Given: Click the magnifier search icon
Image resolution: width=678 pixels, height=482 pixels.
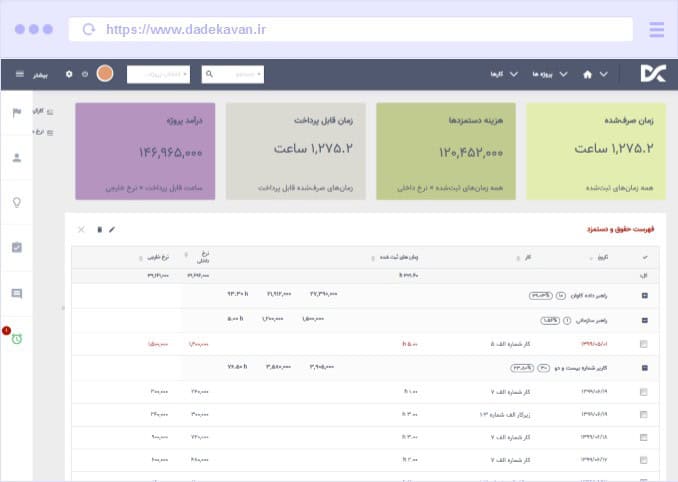Looking at the screenshot, I should pyautogui.click(x=209, y=74).
